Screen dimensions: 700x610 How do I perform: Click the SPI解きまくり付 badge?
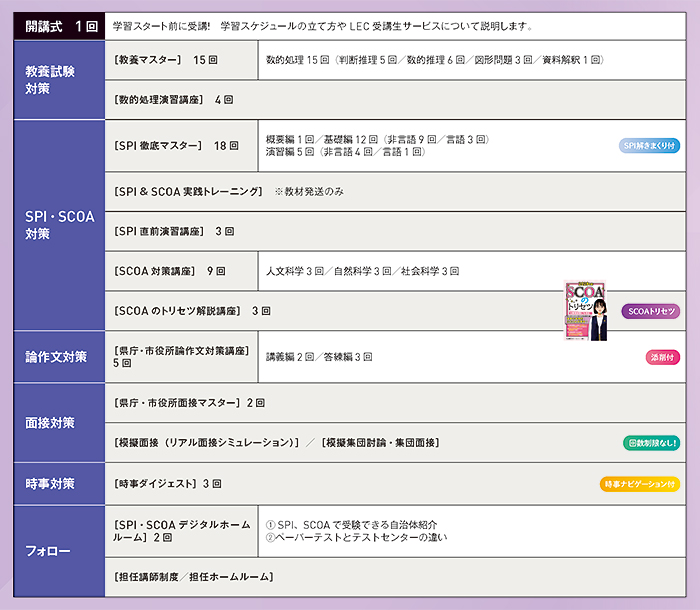point(649,145)
